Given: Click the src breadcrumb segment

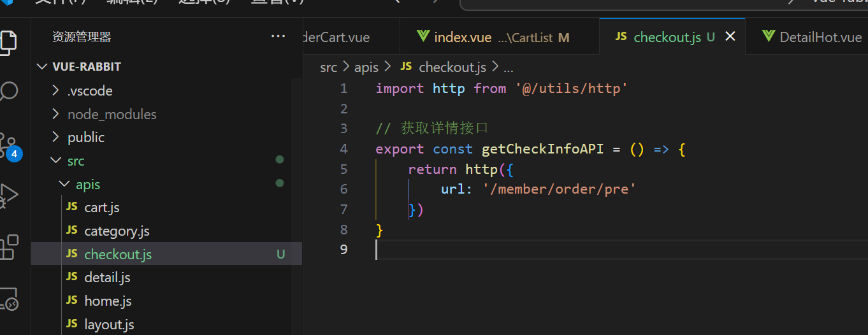Looking at the screenshot, I should tap(328, 68).
